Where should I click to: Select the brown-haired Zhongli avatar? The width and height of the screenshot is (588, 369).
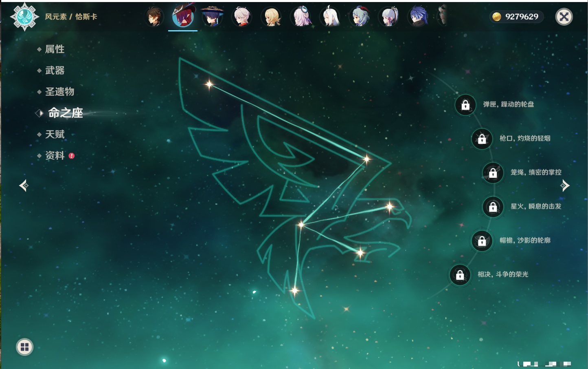tap(154, 17)
